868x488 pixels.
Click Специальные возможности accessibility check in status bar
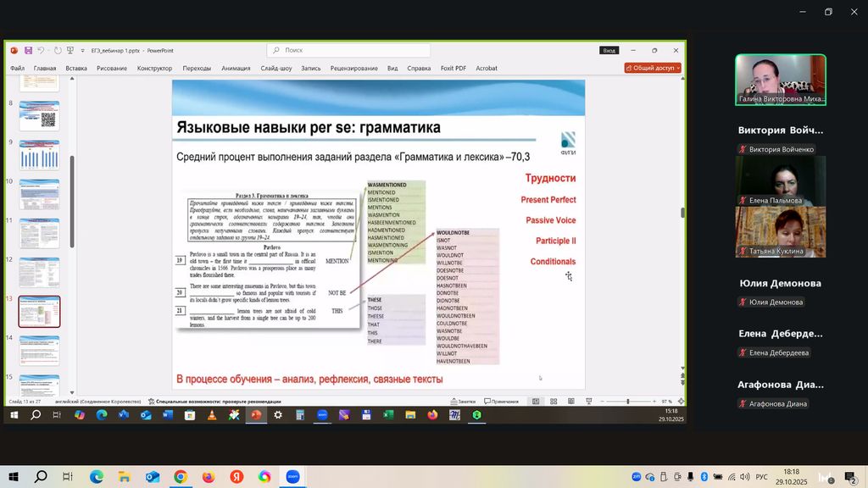point(214,402)
